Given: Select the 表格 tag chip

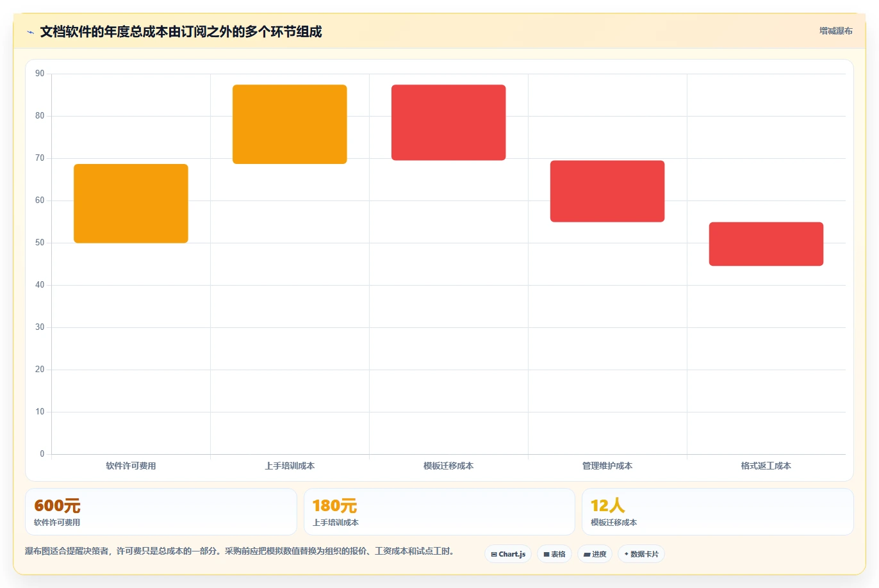Looking at the screenshot, I should 554,554.
